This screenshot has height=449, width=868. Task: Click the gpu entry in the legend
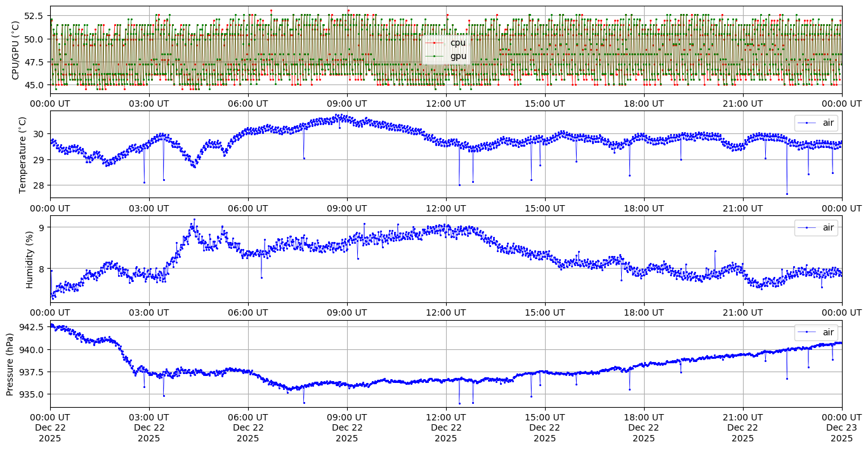[x=457, y=56]
